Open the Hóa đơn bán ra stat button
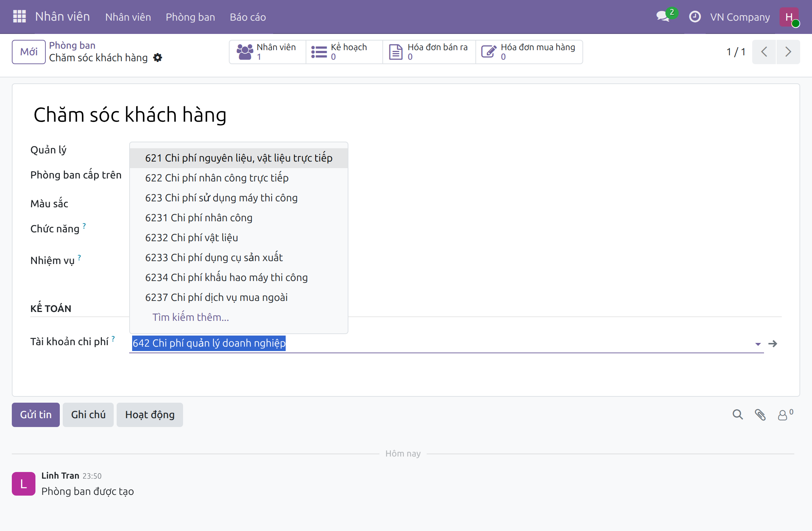Screen dimensions: 812x531 [429, 52]
